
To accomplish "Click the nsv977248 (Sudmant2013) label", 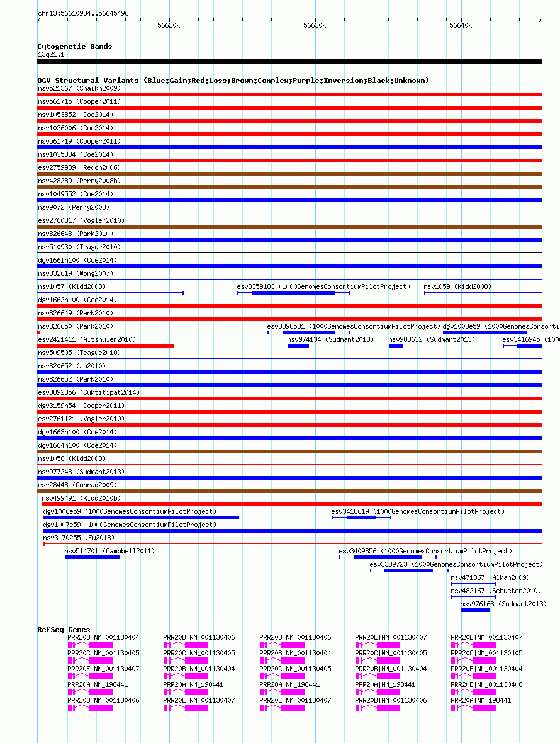I will (x=81, y=472).
